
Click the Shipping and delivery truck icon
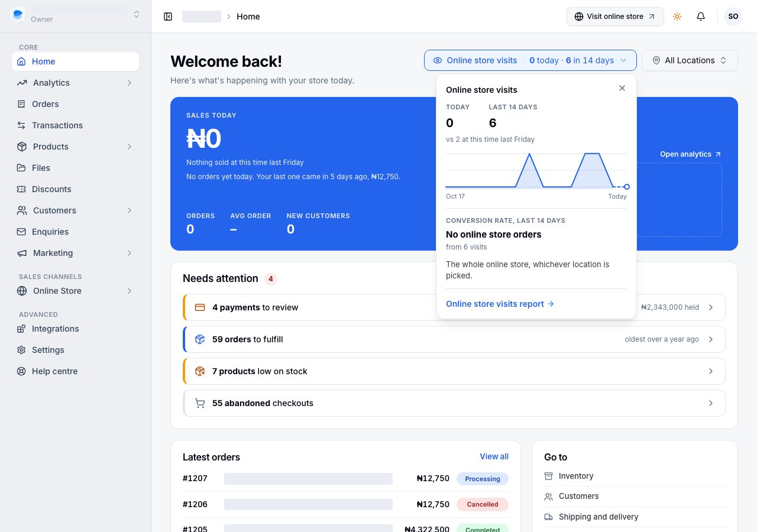coord(549,517)
